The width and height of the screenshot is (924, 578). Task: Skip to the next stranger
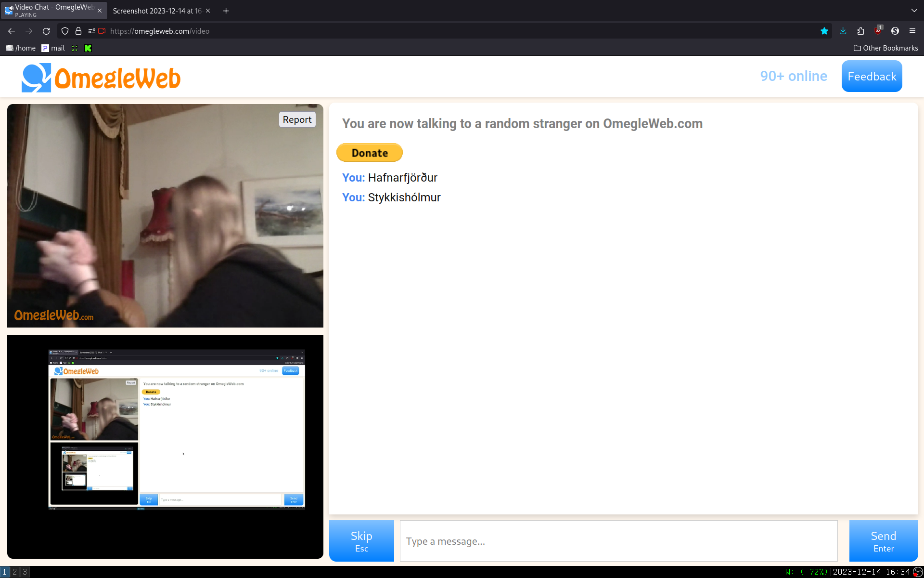(x=361, y=541)
